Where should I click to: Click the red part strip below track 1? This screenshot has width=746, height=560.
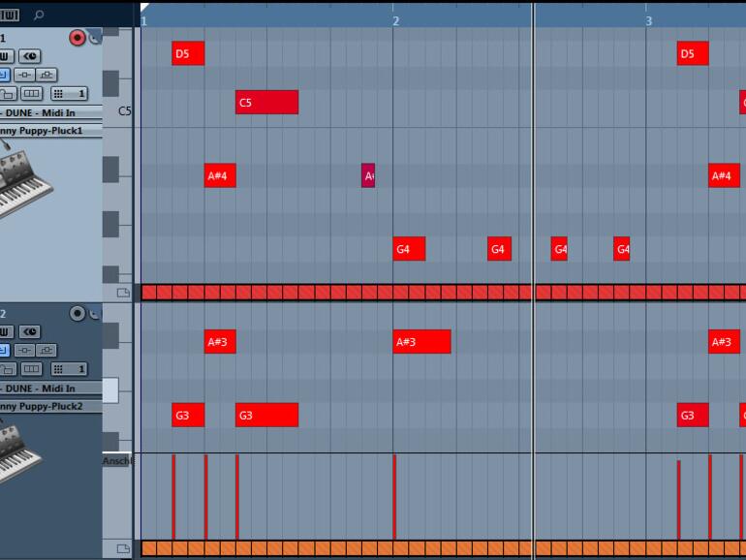pyautogui.click(x=444, y=293)
